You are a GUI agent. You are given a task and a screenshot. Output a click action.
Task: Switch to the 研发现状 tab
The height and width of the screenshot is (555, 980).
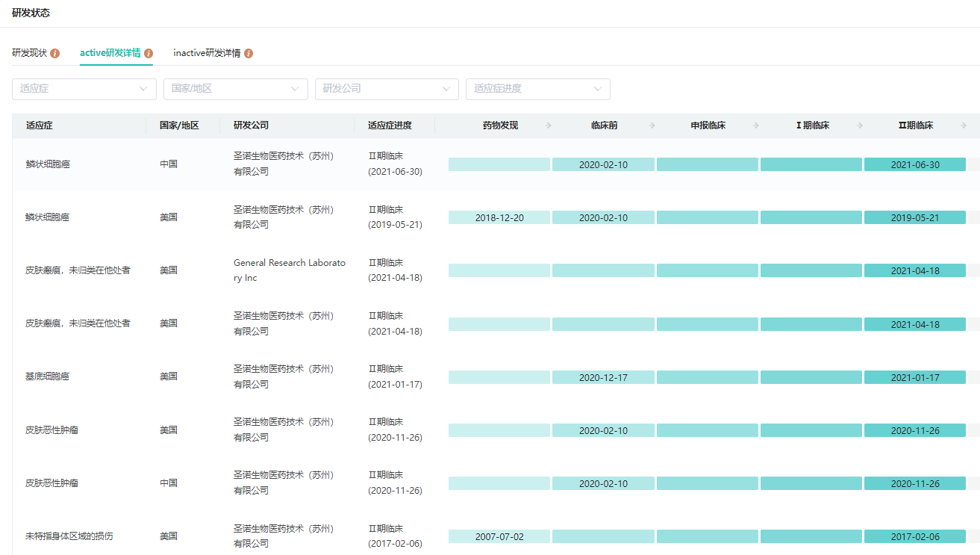[29, 54]
